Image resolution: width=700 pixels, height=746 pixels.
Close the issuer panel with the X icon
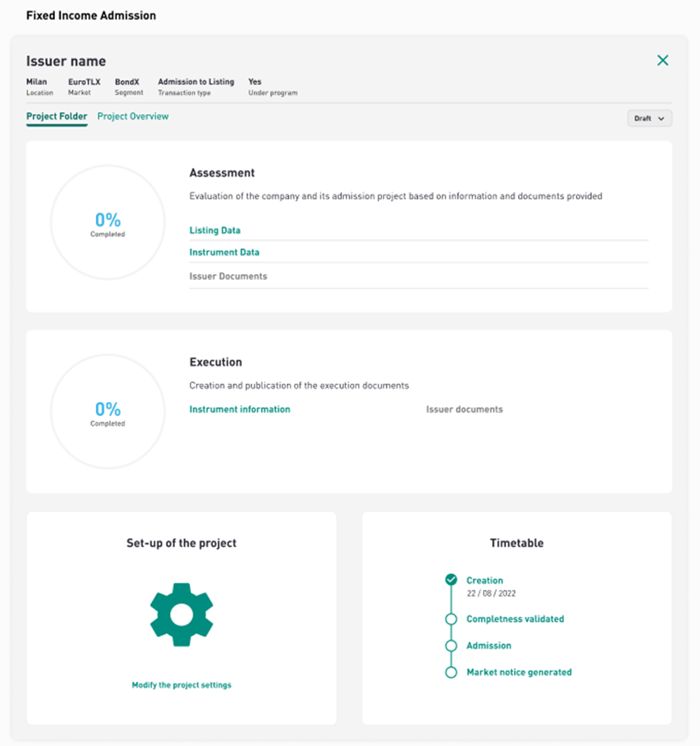pyautogui.click(x=663, y=61)
